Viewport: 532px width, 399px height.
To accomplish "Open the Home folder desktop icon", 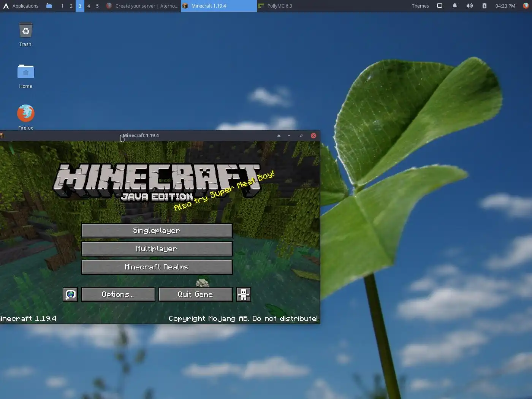I will 25,76.
